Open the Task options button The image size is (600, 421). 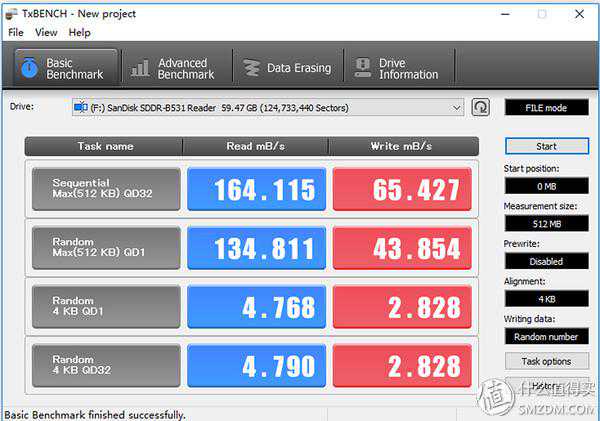point(546,361)
